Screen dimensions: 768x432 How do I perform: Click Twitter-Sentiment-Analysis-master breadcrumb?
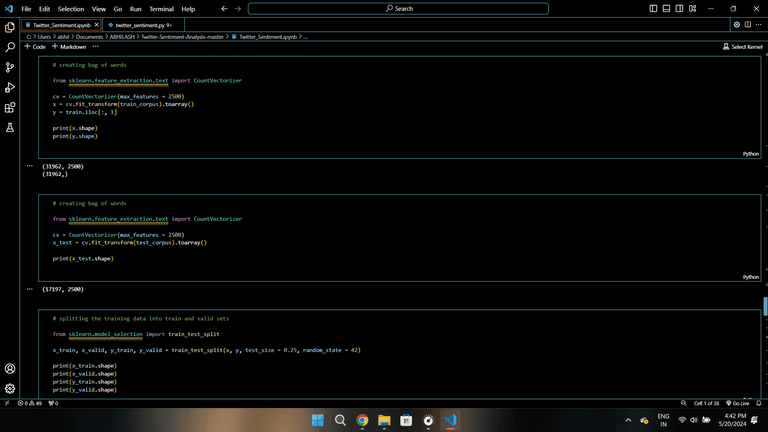click(182, 37)
